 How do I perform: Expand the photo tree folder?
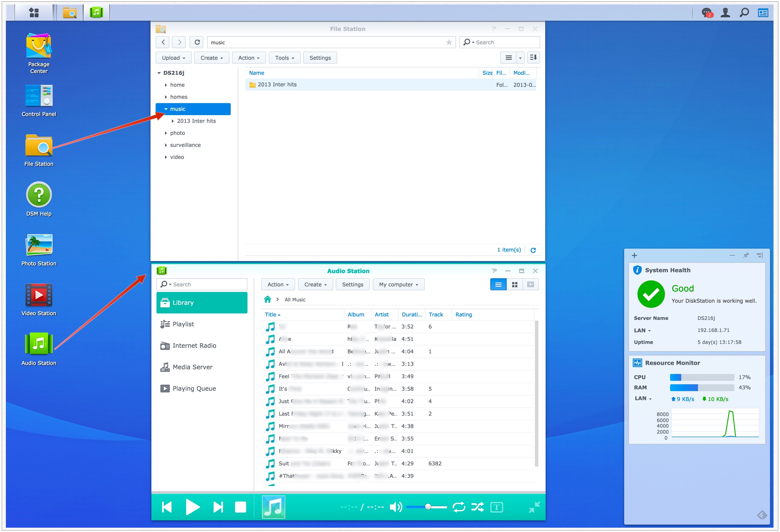click(x=166, y=133)
